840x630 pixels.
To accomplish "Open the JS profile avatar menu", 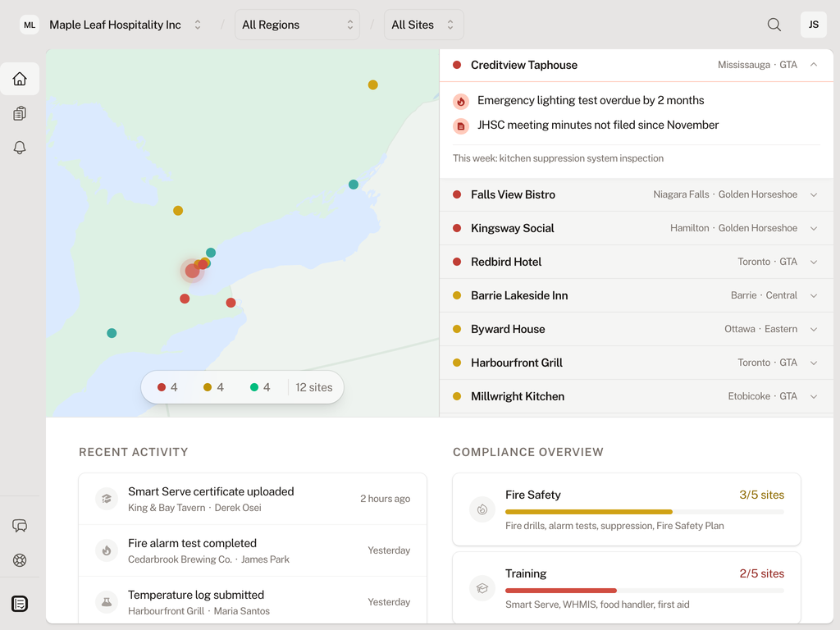I will click(x=813, y=25).
